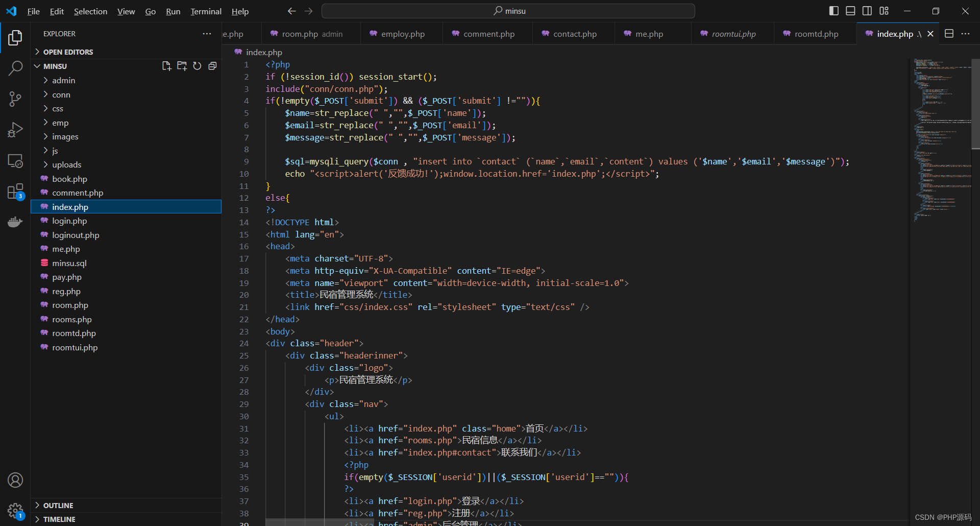Open the Accounts menu icon

tap(15, 480)
